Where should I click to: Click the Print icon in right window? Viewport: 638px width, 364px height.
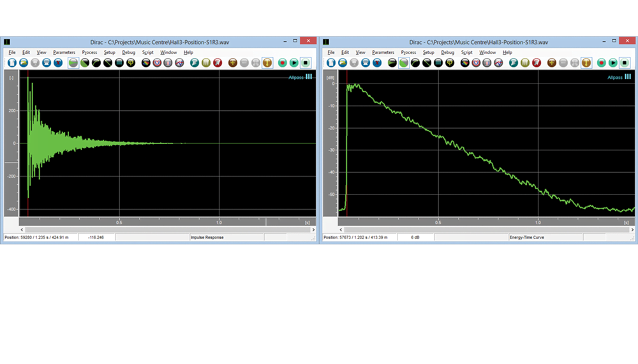click(365, 63)
